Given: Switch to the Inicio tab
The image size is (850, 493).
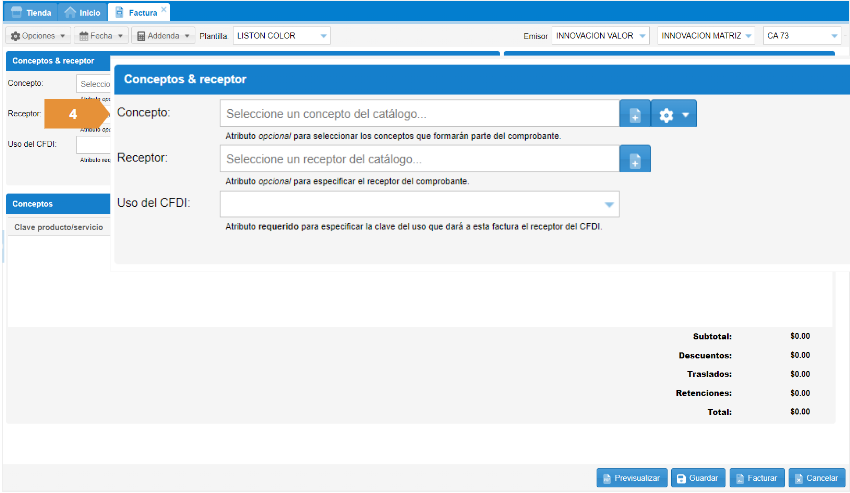Looking at the screenshot, I should point(82,13).
